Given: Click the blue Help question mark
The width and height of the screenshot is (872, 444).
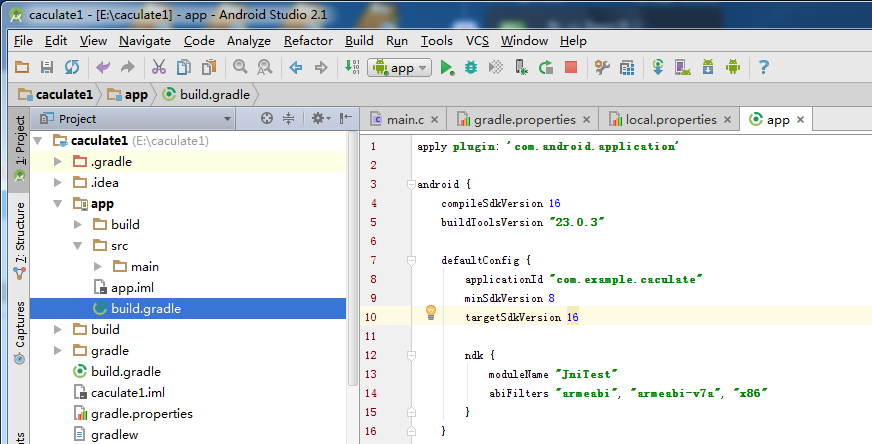Looking at the screenshot, I should coord(764,67).
